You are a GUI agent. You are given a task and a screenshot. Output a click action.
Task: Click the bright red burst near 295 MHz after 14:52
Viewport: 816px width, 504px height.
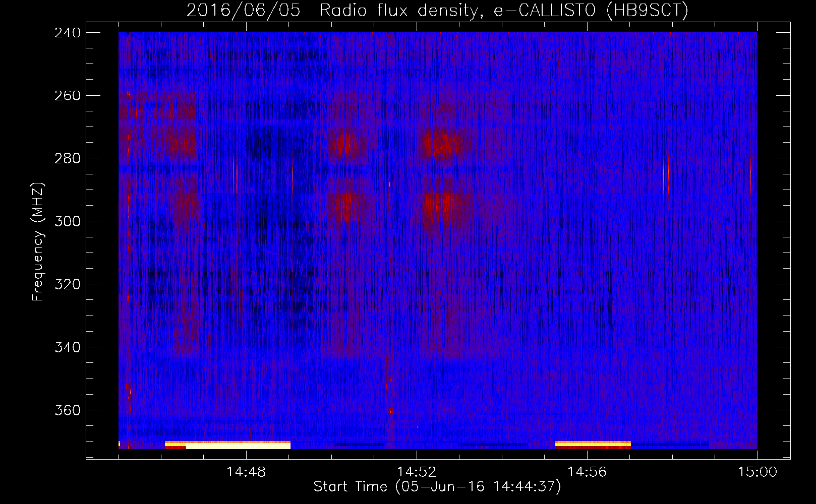coord(443,204)
